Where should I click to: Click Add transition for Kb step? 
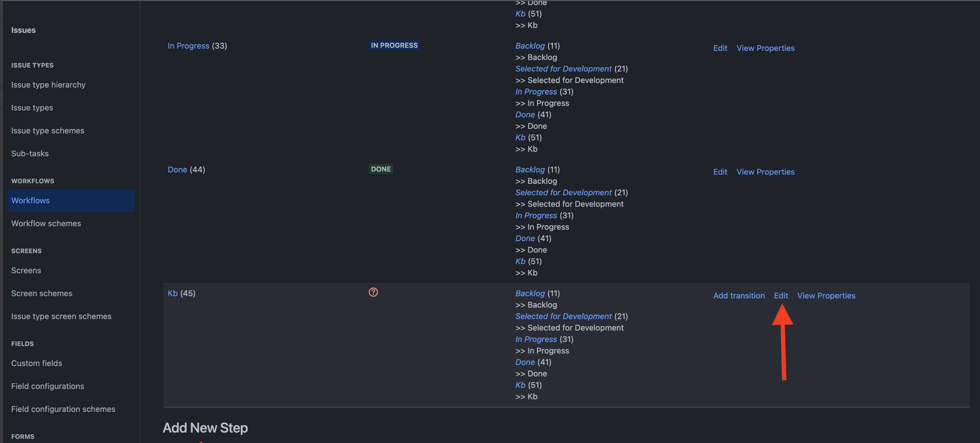pos(738,295)
